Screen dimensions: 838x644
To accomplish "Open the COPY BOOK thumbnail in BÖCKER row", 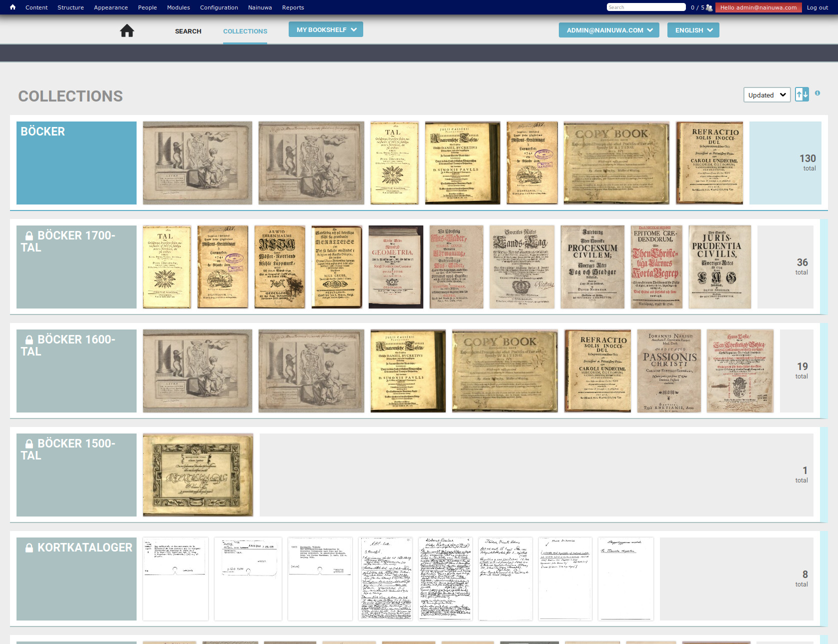I will [x=617, y=163].
